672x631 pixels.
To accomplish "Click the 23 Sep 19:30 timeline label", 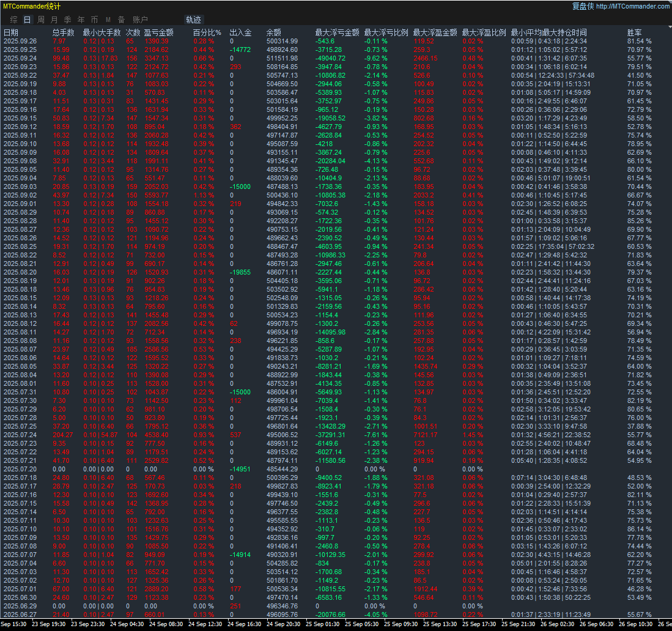I will pyautogui.click(x=48, y=624).
